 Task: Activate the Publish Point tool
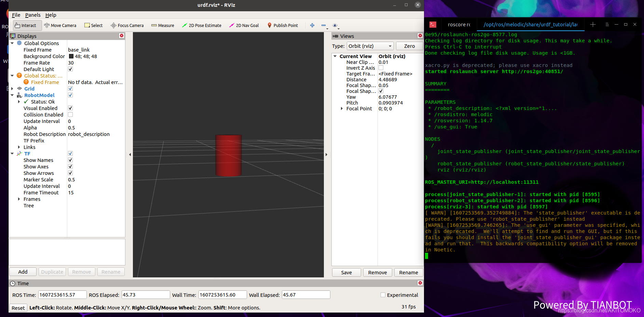click(283, 26)
